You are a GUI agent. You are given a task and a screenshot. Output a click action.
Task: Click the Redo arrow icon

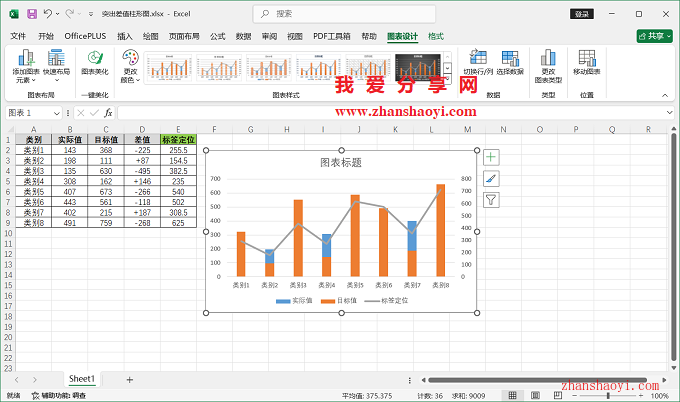click(69, 14)
